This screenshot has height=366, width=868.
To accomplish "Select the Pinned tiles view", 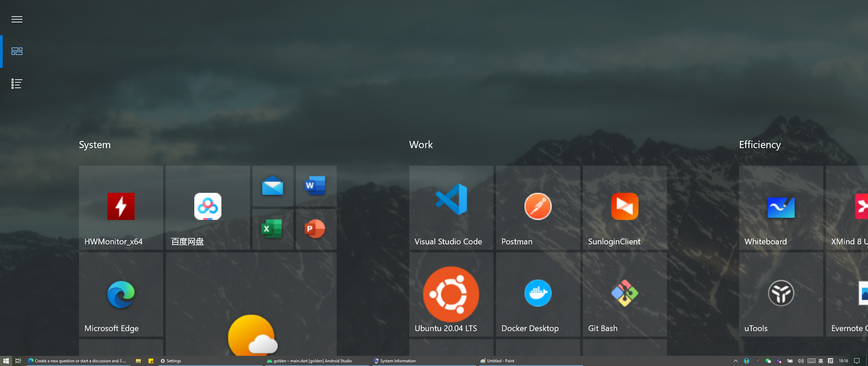I will (x=17, y=51).
